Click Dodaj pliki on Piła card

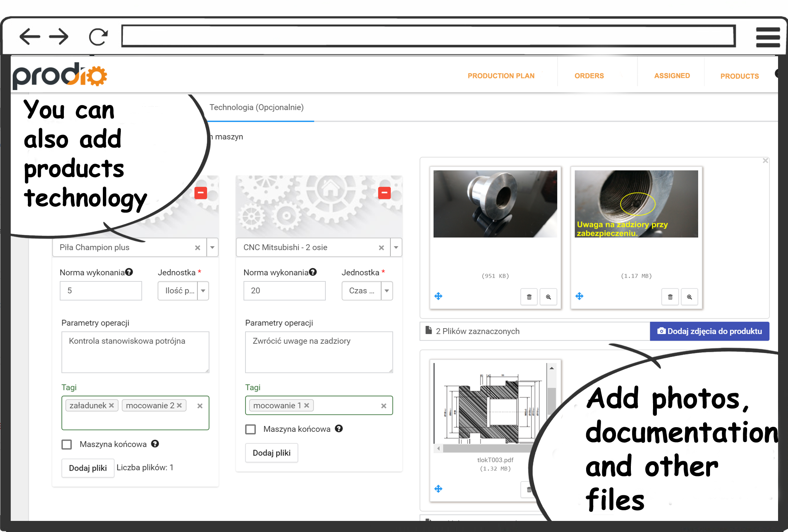point(88,468)
